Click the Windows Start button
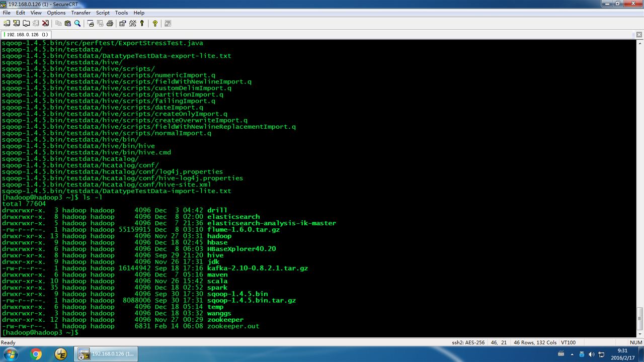 click(10, 354)
